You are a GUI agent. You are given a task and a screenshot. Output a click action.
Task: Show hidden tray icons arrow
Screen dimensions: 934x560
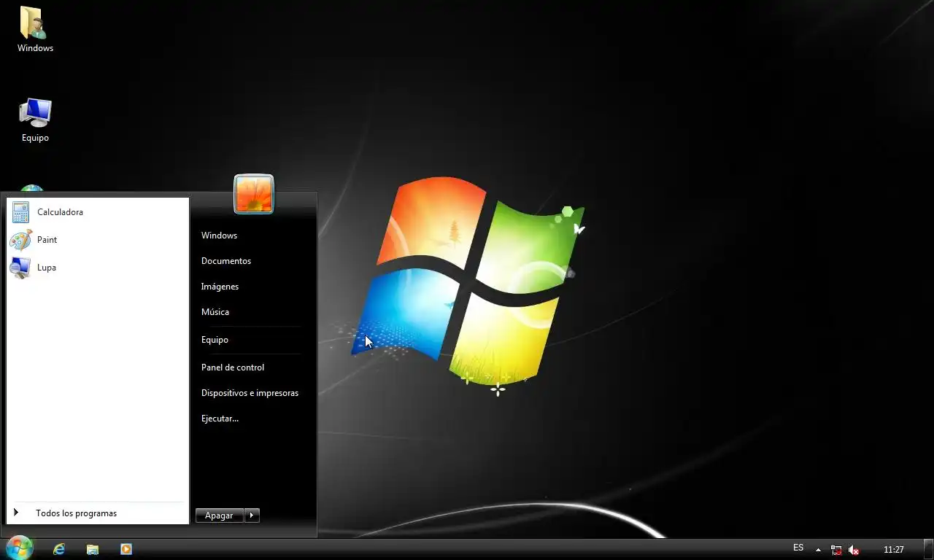click(x=818, y=550)
